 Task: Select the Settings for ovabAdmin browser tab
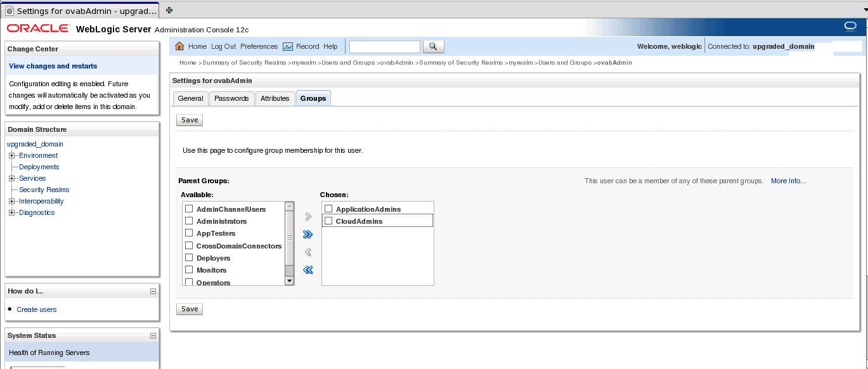click(x=81, y=11)
